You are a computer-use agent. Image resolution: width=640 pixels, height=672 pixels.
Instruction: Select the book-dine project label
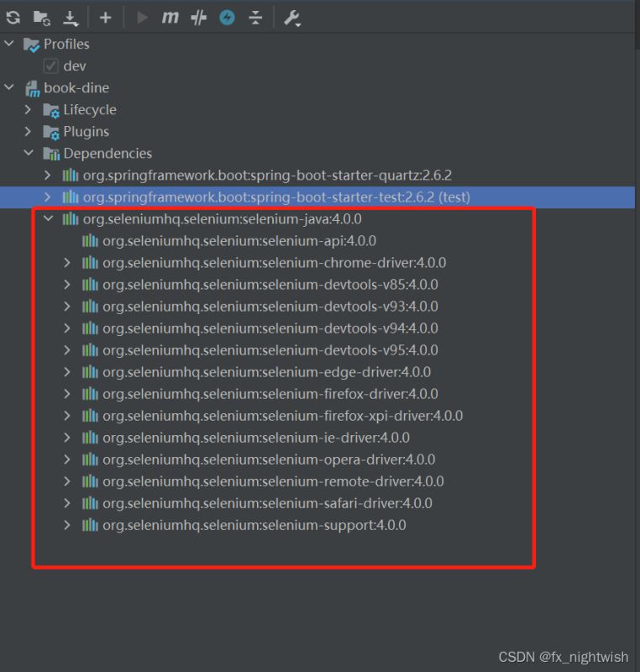76,88
